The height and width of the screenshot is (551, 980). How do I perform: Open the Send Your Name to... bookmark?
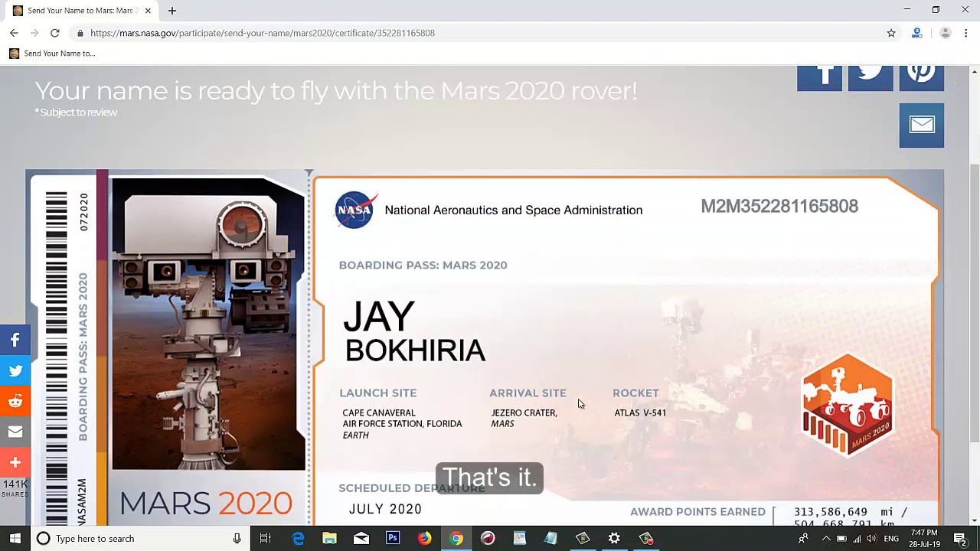[x=52, y=54]
